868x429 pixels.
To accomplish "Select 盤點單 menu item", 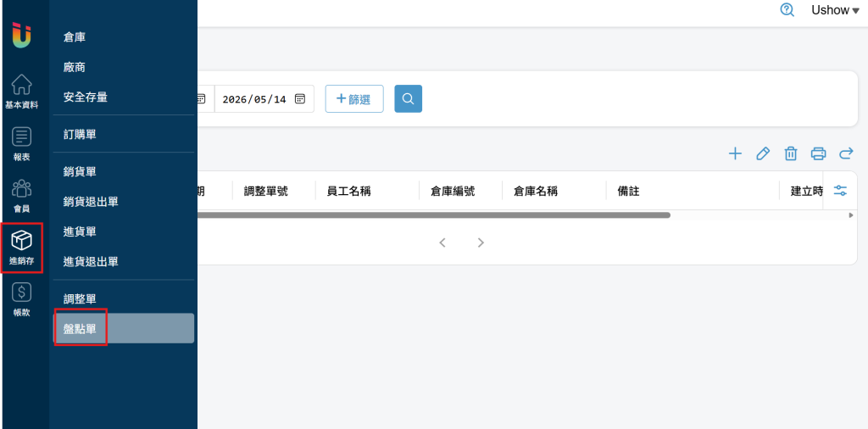I will pos(124,328).
